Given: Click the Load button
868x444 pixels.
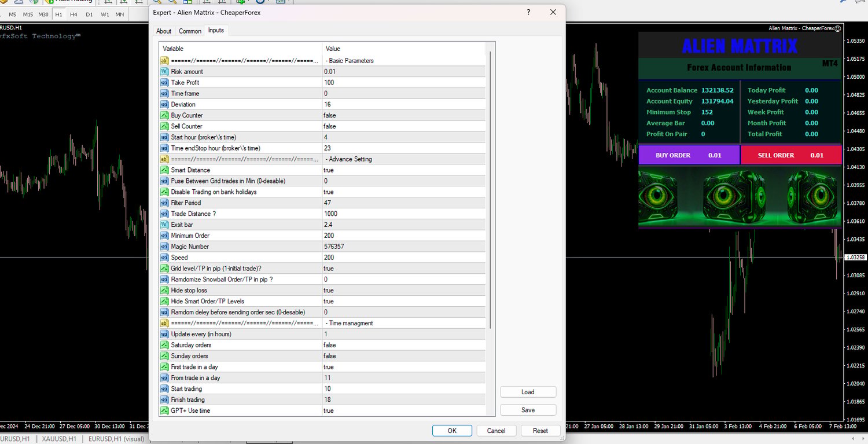Looking at the screenshot, I should point(528,392).
